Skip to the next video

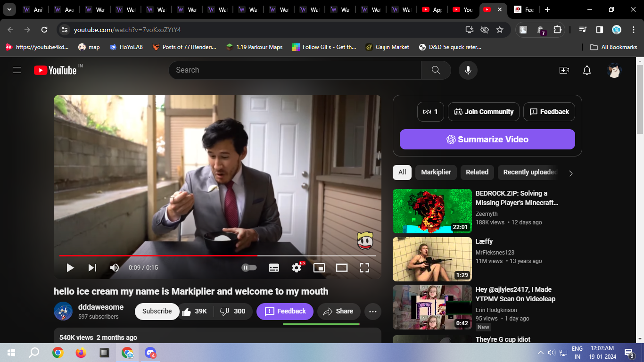point(92,268)
